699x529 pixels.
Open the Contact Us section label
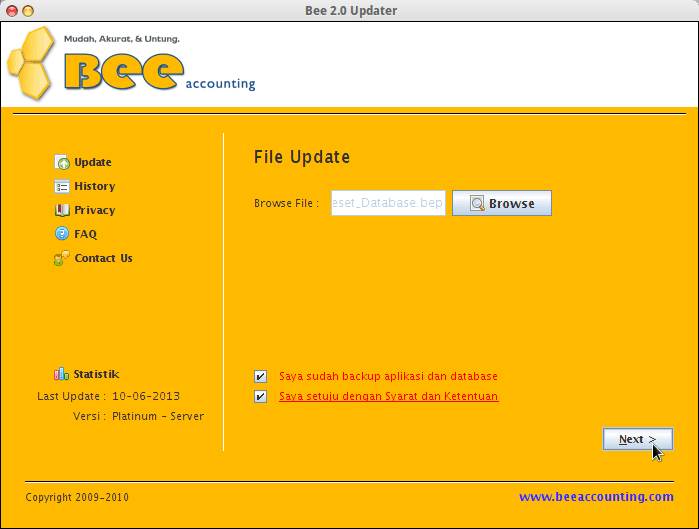pyautogui.click(x=103, y=258)
